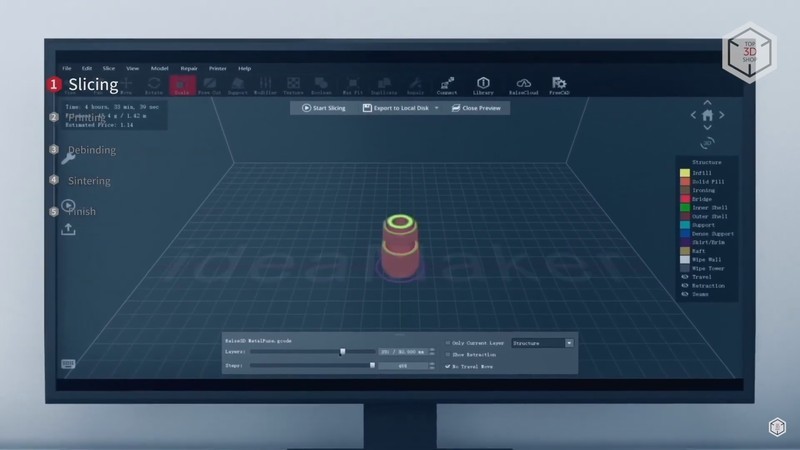
Task: Uncheck the No Travel Move option
Action: (447, 366)
